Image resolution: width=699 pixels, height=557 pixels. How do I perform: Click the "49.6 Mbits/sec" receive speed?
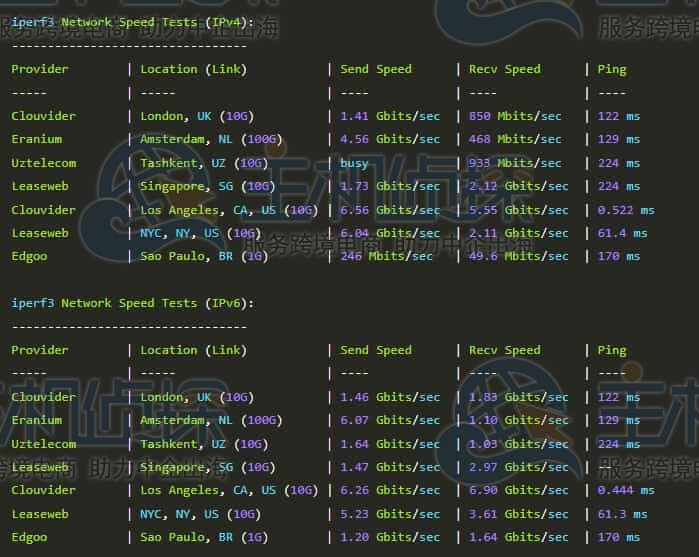point(518,256)
